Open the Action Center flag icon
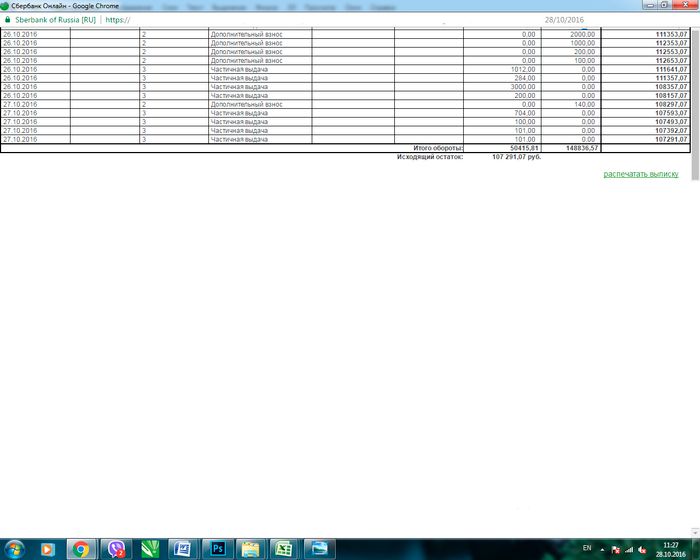Image resolution: width=700 pixels, height=560 pixels. [x=615, y=550]
